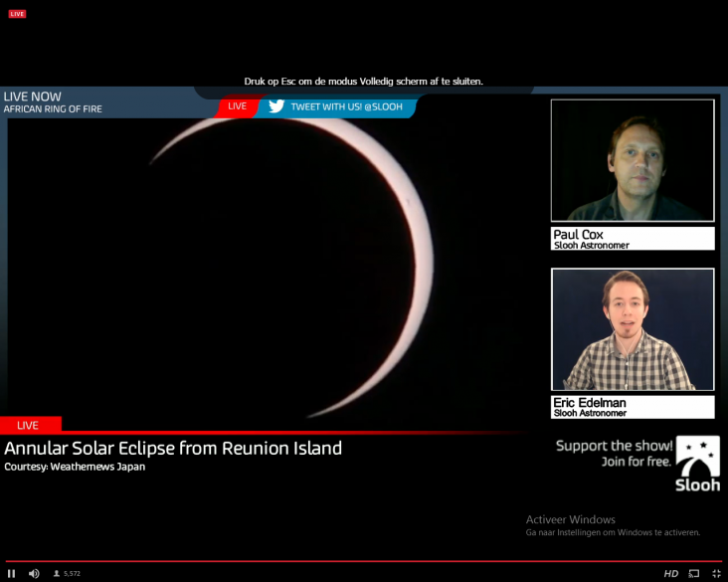The image size is (728, 582).
Task: Toggle HD quality setting
Action: click(671, 574)
